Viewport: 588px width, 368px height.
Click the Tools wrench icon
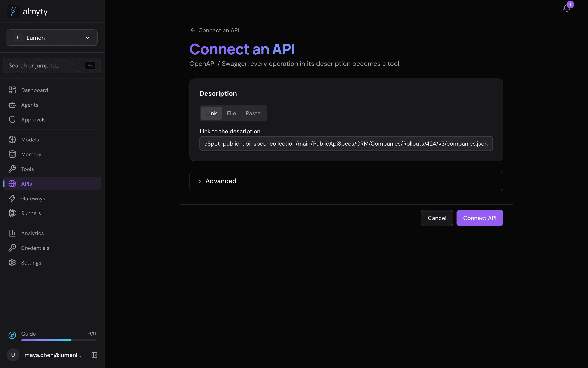click(12, 169)
